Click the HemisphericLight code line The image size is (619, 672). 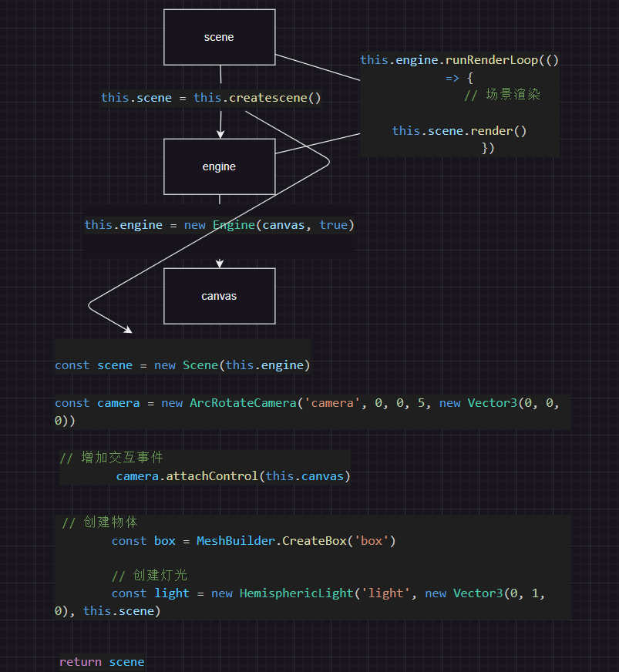tap(328, 593)
